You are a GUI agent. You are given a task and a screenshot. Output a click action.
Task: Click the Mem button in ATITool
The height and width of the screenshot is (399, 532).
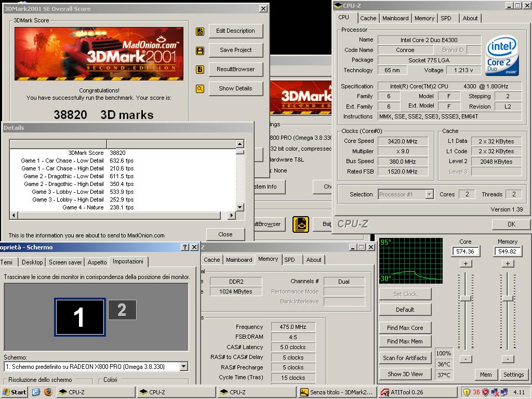(x=486, y=375)
